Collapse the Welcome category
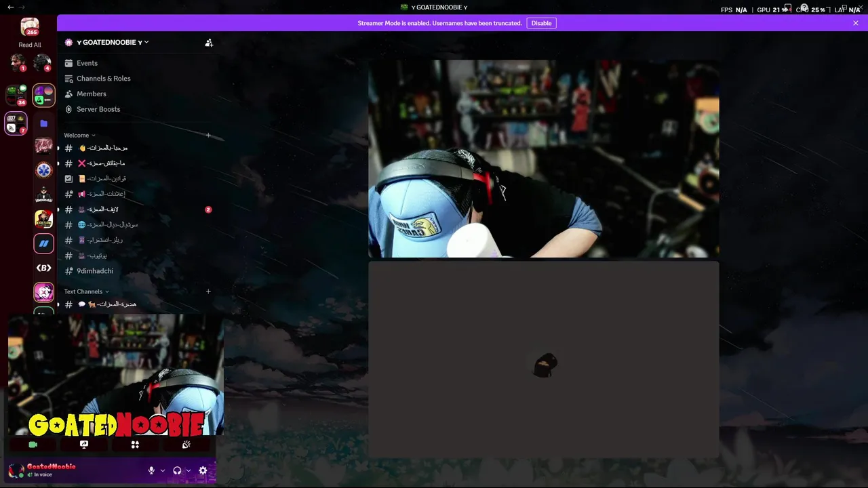This screenshot has width=868, height=488. [x=79, y=136]
